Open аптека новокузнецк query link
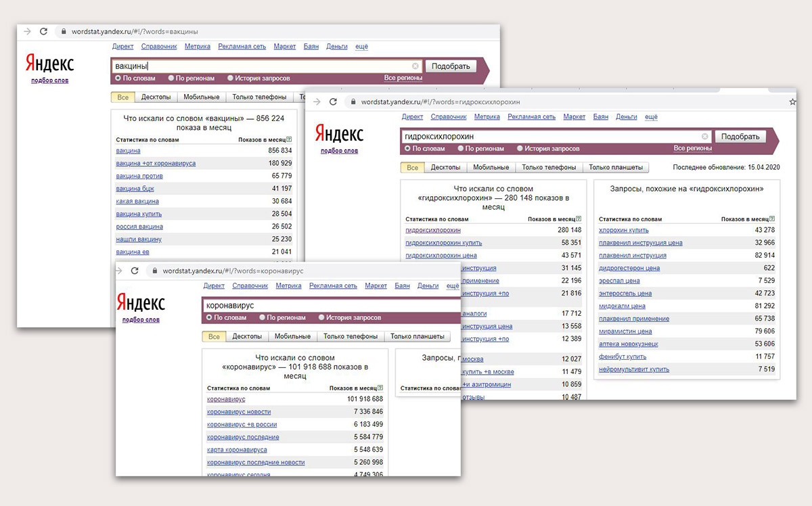Screen dimensions: 812x506 click(628, 344)
